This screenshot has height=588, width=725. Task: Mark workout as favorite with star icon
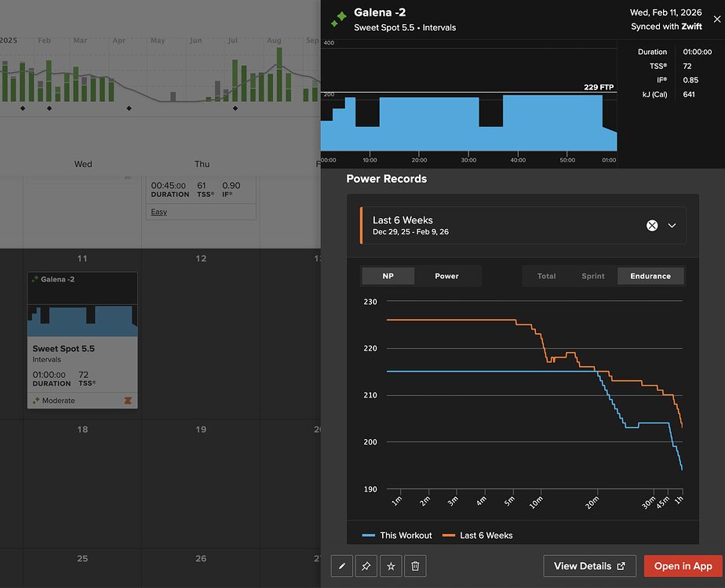(391, 566)
